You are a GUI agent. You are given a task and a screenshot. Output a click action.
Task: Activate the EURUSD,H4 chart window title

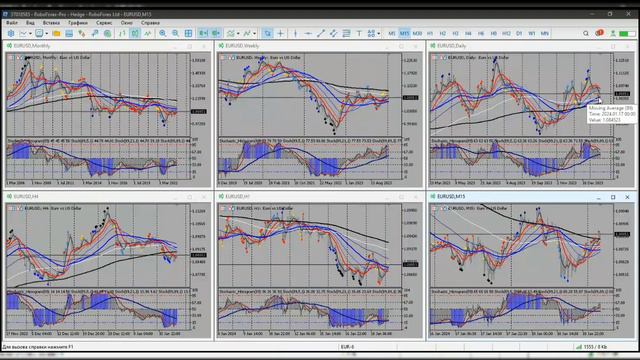pos(26,196)
